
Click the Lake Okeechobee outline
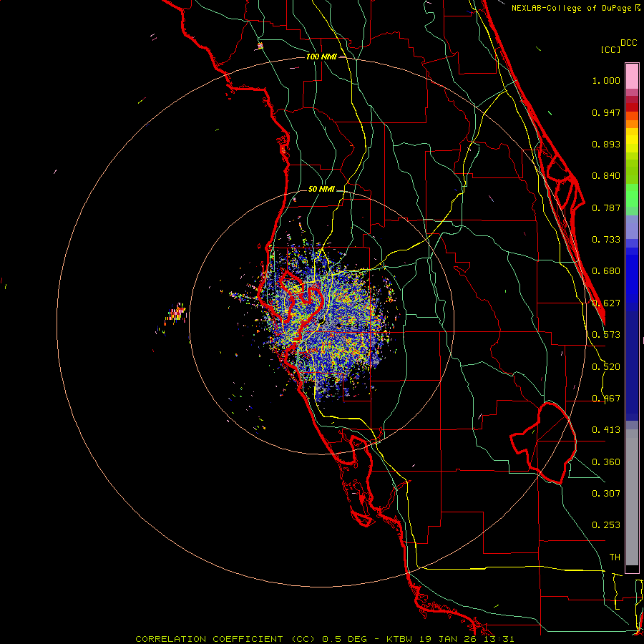[x=543, y=444]
